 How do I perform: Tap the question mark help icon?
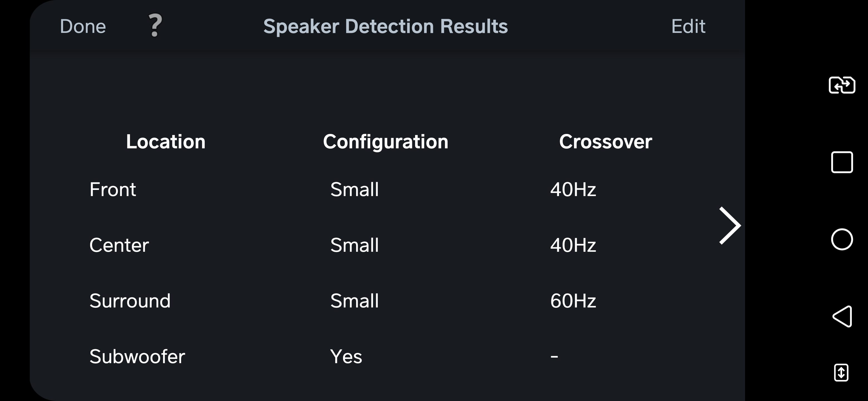point(155,26)
